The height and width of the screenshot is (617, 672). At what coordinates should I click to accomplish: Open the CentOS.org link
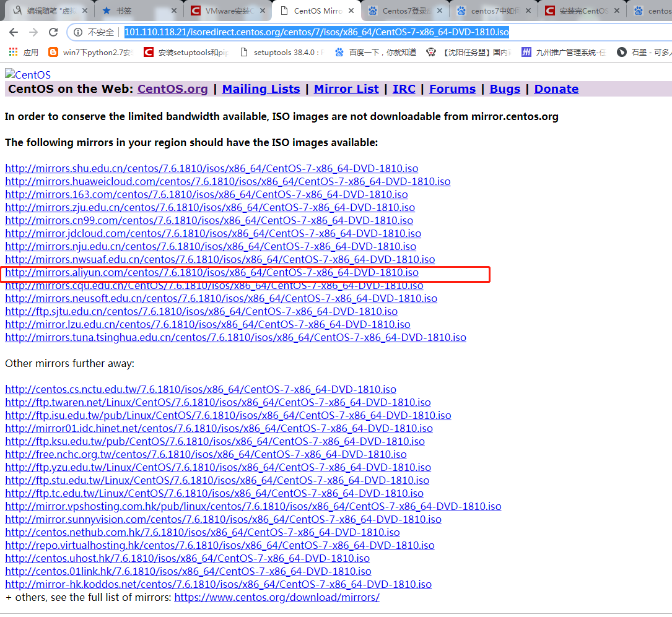[x=172, y=88]
